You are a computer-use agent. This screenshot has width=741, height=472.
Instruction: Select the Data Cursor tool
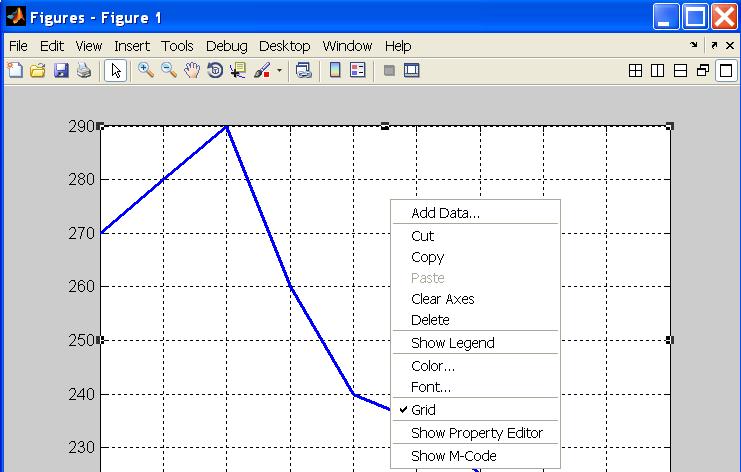click(238, 70)
